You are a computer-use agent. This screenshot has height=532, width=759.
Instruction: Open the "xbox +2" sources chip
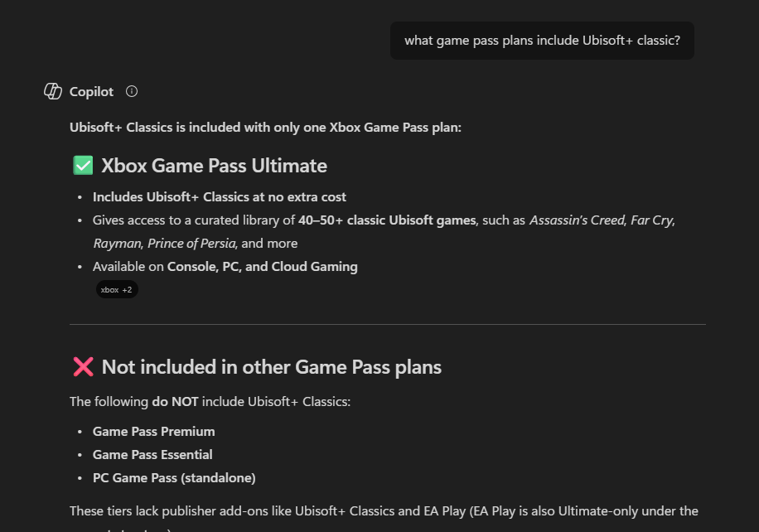(x=116, y=290)
